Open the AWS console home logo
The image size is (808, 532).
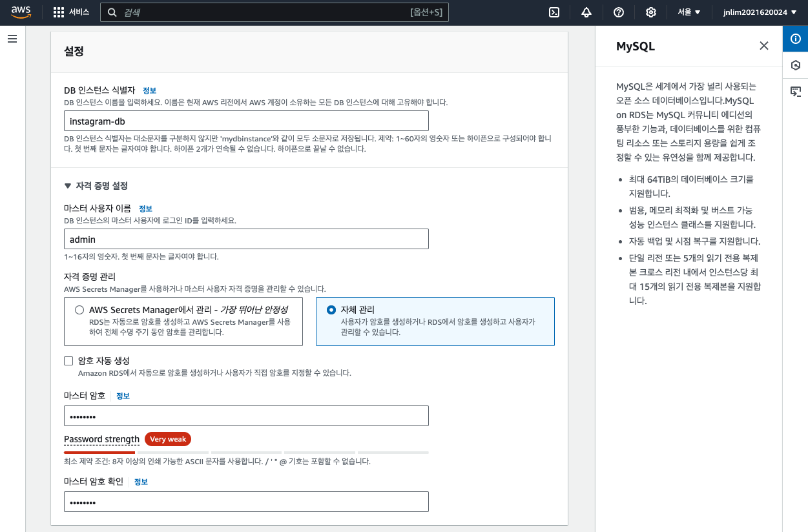(x=21, y=12)
